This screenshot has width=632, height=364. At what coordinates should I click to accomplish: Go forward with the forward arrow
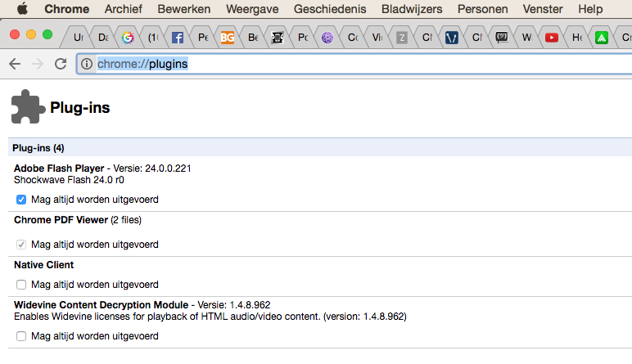(38, 64)
